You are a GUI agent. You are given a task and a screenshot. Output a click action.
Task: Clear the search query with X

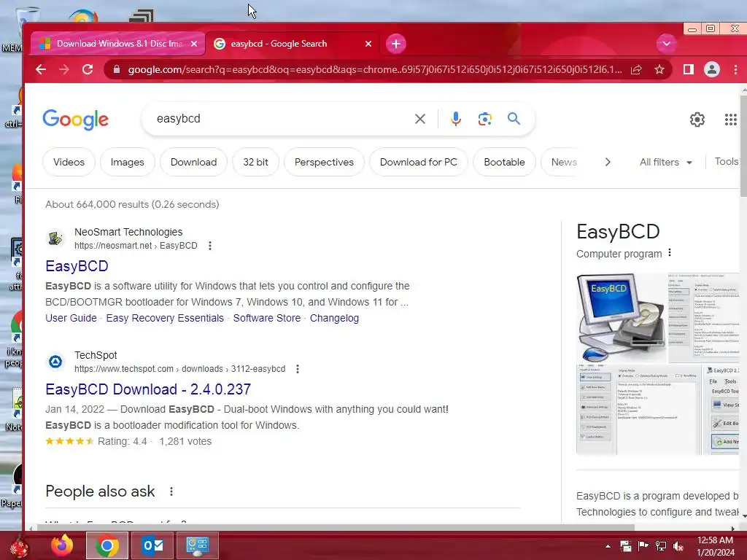pos(419,119)
